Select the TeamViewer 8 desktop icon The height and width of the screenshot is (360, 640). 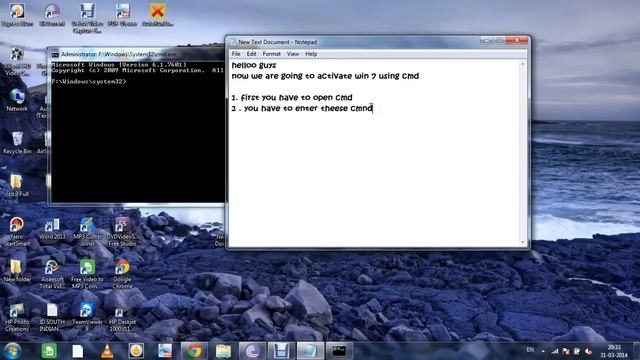tap(87, 318)
